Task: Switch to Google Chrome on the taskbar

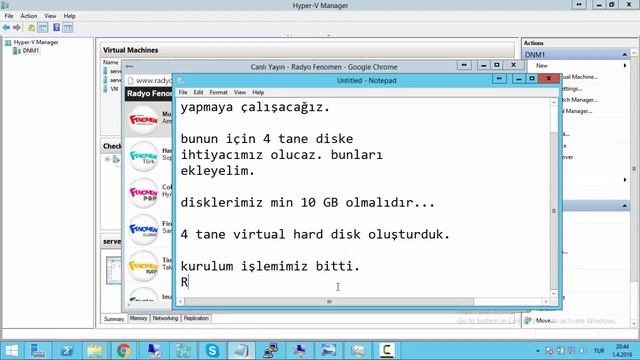Action: click(124, 351)
